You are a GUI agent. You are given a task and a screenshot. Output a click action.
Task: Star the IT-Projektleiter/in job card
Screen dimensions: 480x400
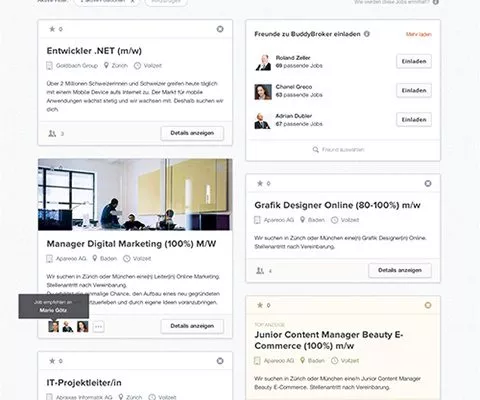(x=52, y=361)
